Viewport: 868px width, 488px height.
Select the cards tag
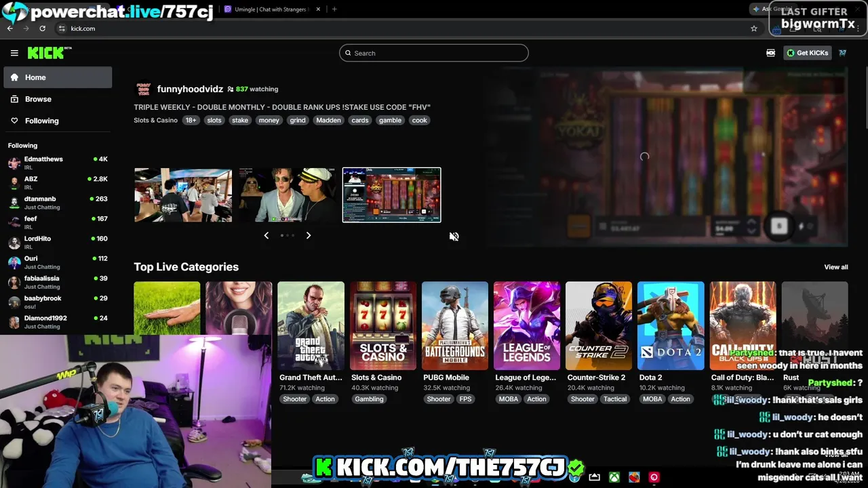(360, 120)
